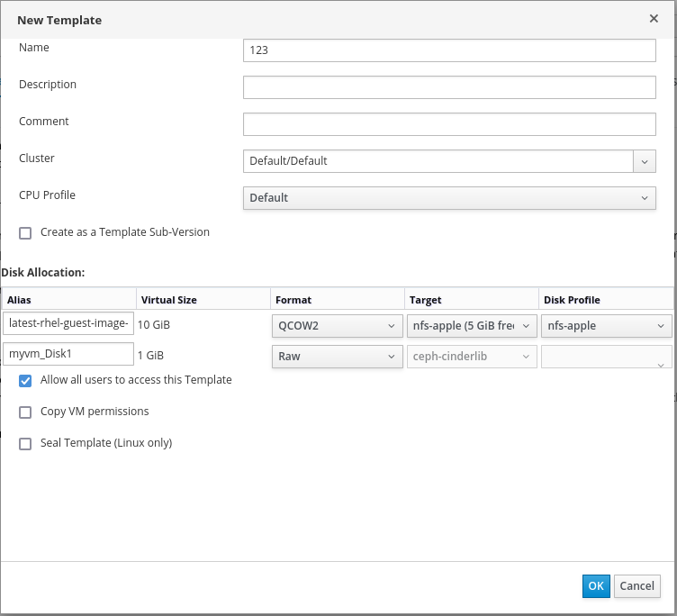This screenshot has height=616, width=677.
Task: Enable Create as a Template Sub-Version
Action: 25,232
